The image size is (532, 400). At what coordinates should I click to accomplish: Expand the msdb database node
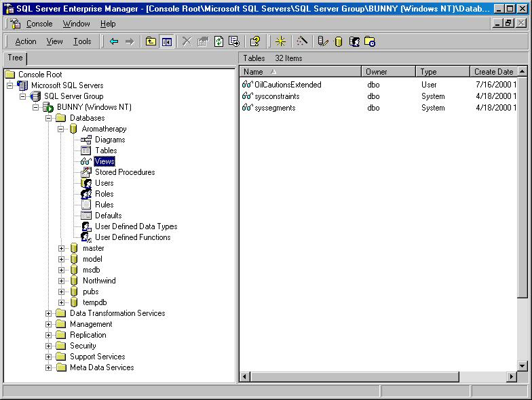[x=61, y=270]
